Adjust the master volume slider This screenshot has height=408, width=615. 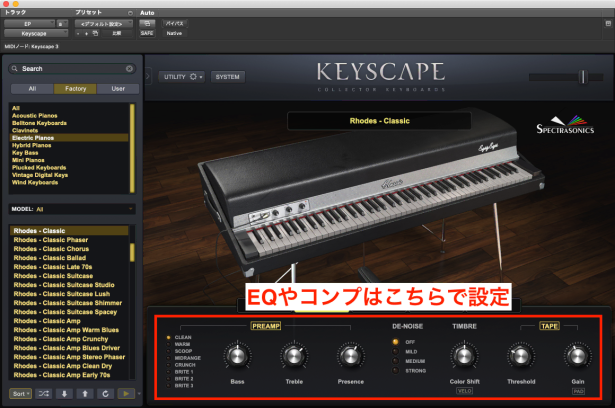[583, 77]
